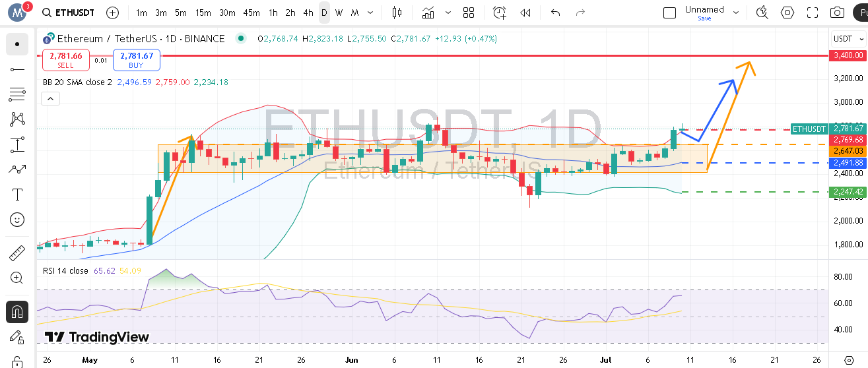Viewport: 868px width, 368px height.
Task: Undo the last chart action
Action: point(555,13)
